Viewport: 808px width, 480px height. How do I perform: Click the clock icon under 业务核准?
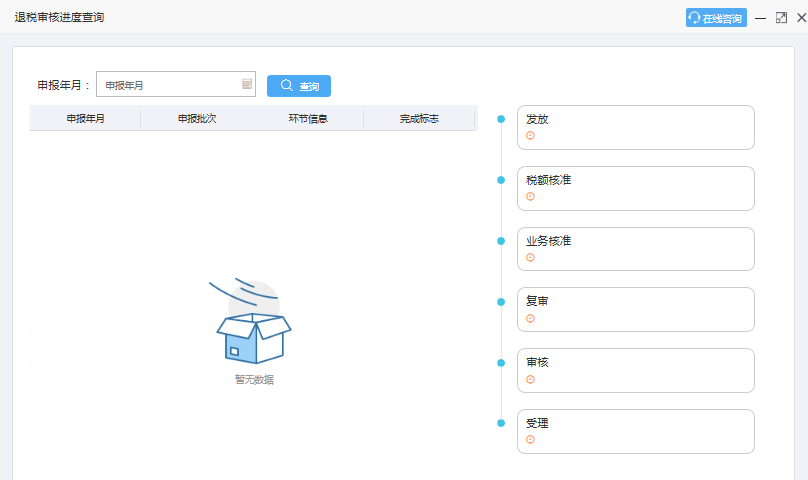point(530,257)
